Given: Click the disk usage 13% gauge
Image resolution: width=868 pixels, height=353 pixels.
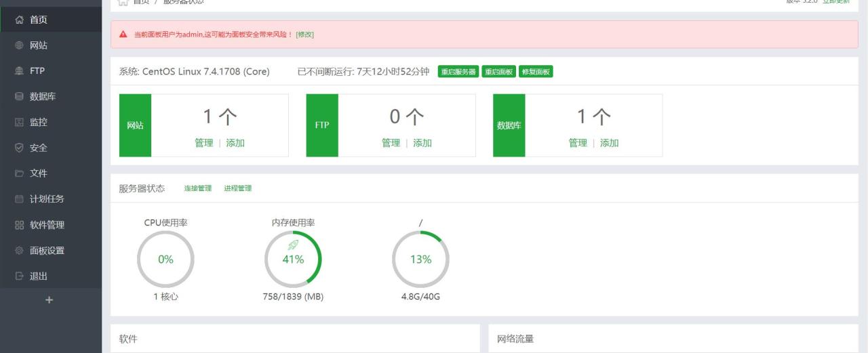Looking at the screenshot, I should coord(420,259).
